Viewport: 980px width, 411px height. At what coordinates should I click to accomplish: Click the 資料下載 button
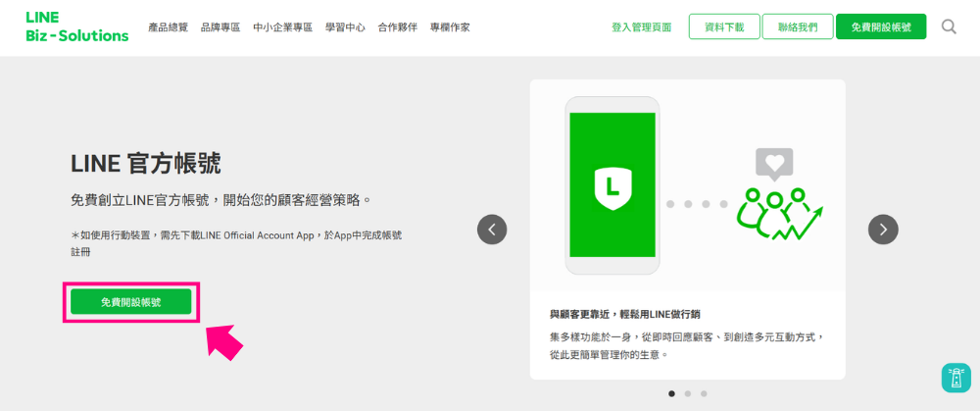(x=724, y=26)
